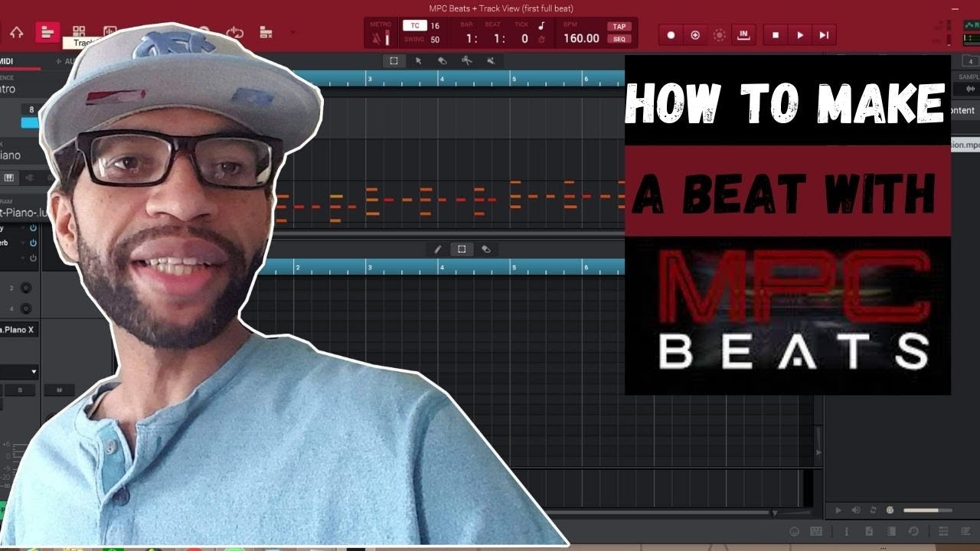Select the pencil tool in lower editor
980x551 pixels.
click(438, 249)
